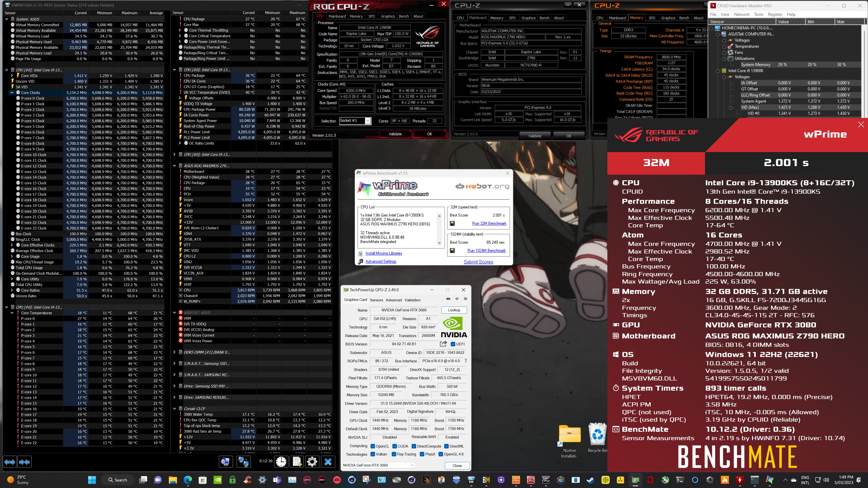
Task: Click Submit Scores link in wPrime
Action: coord(478,262)
